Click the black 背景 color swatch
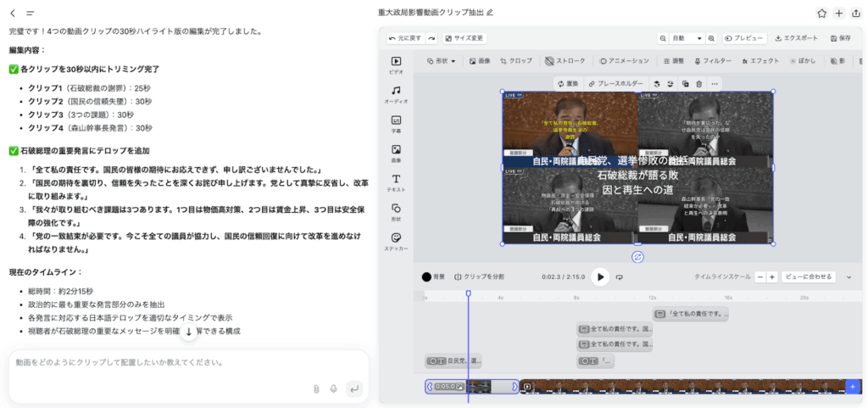 click(427, 277)
